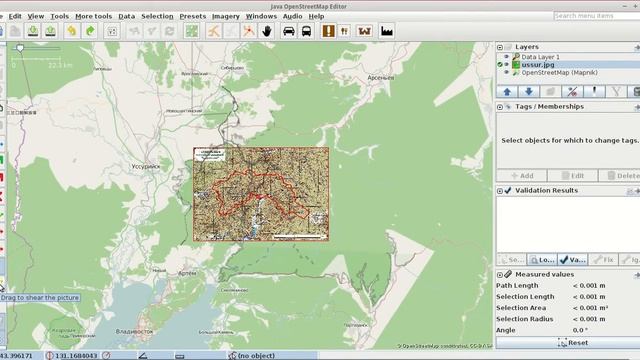Open the Imagery menu
This screenshot has height=360, width=640.
(225, 16)
